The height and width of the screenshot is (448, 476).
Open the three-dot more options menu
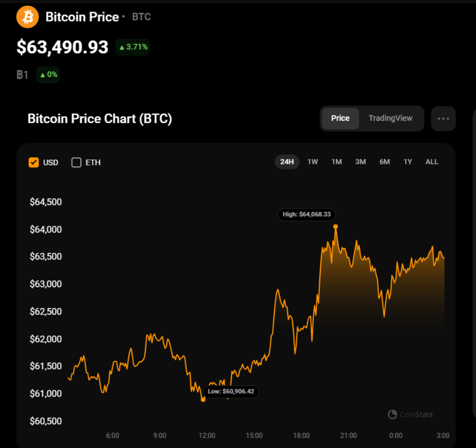(443, 119)
